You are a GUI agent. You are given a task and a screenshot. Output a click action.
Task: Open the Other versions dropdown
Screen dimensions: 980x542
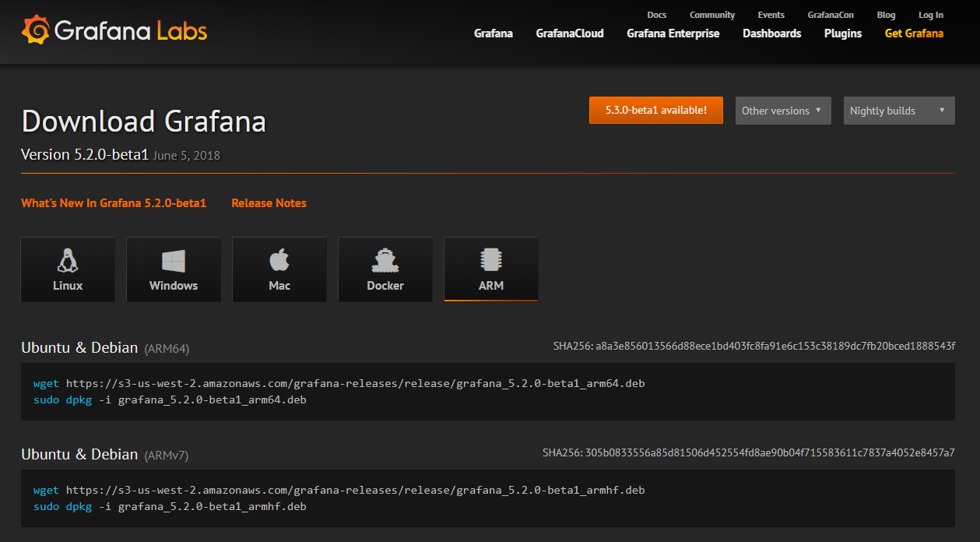[783, 111]
